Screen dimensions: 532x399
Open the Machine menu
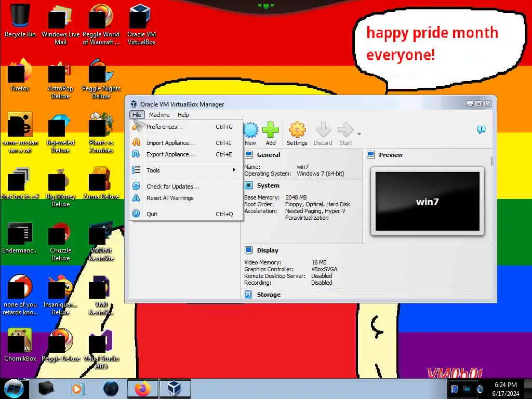(x=159, y=115)
